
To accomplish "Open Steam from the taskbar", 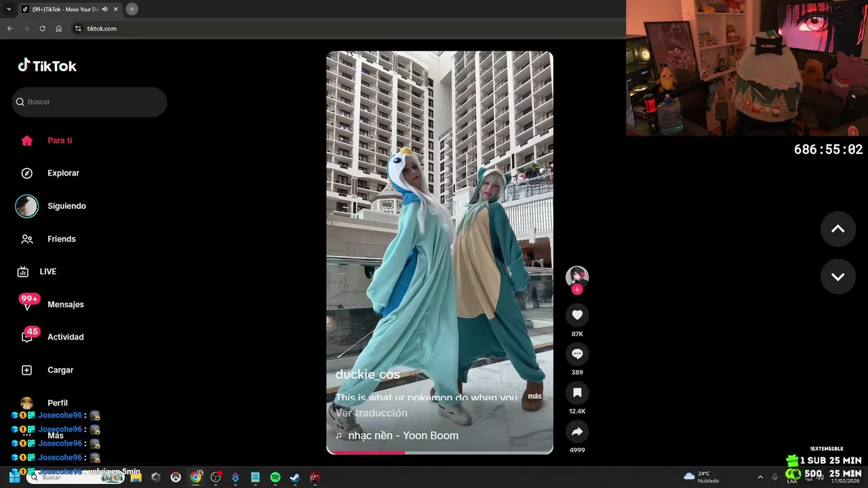I will pyautogui.click(x=295, y=477).
